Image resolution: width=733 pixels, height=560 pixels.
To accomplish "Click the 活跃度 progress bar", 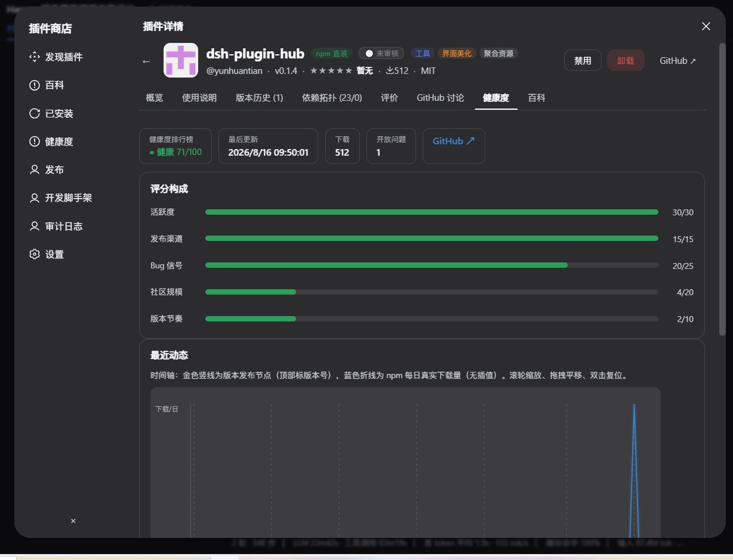I will [x=432, y=212].
